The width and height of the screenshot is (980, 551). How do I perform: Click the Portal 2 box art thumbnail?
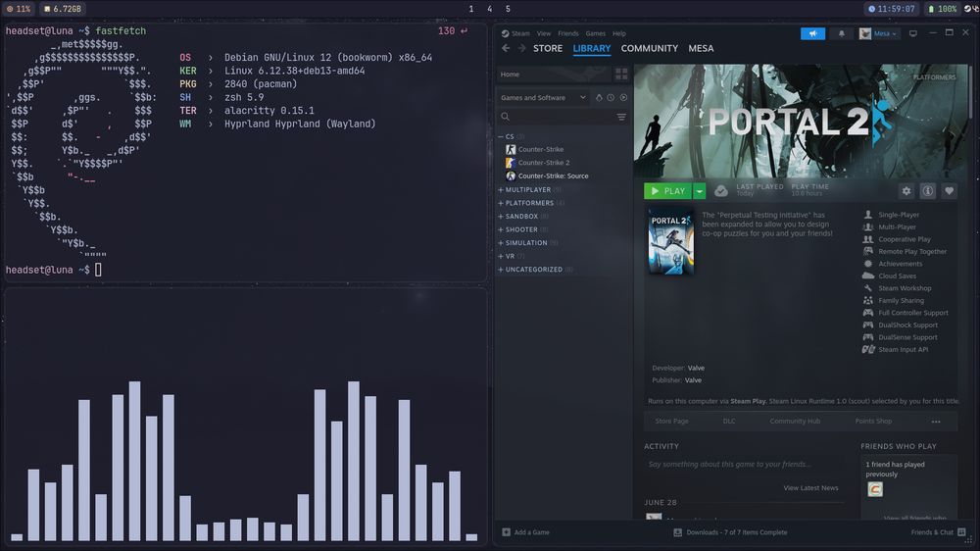[x=670, y=242]
